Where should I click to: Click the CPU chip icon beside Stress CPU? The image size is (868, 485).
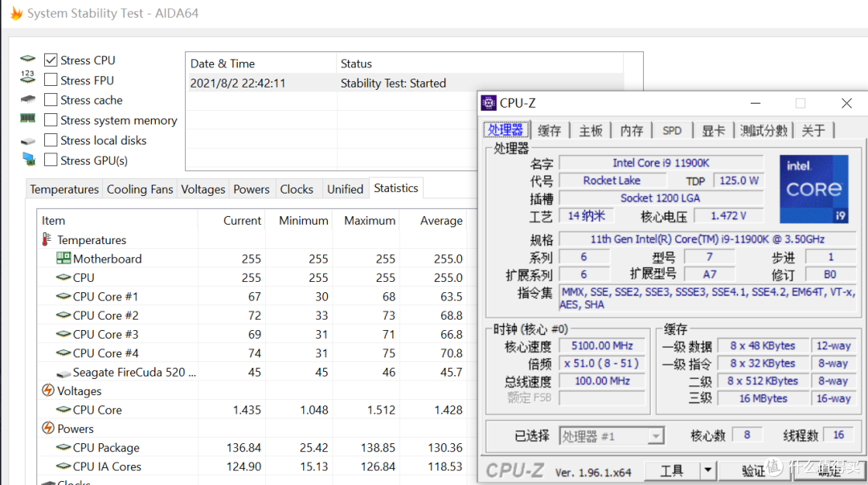[27, 59]
